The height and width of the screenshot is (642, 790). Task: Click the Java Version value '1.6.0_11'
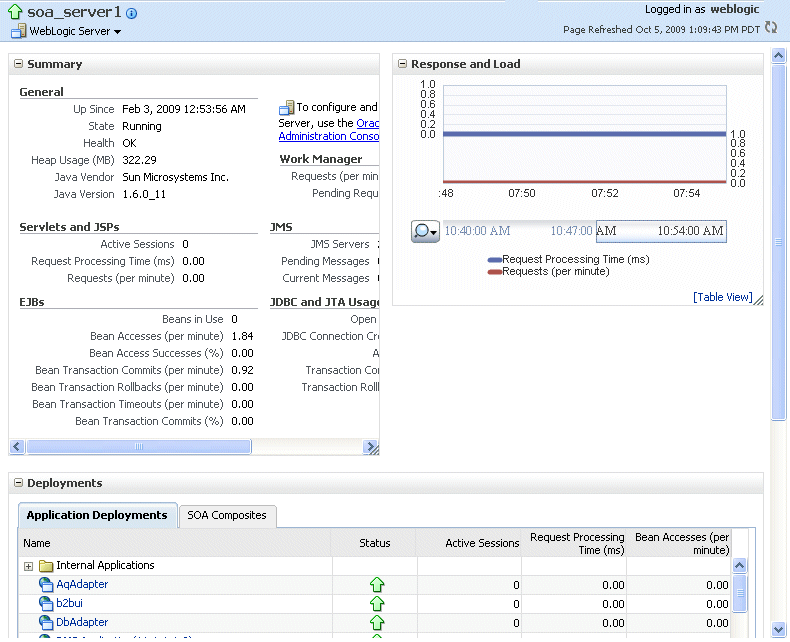(144, 195)
